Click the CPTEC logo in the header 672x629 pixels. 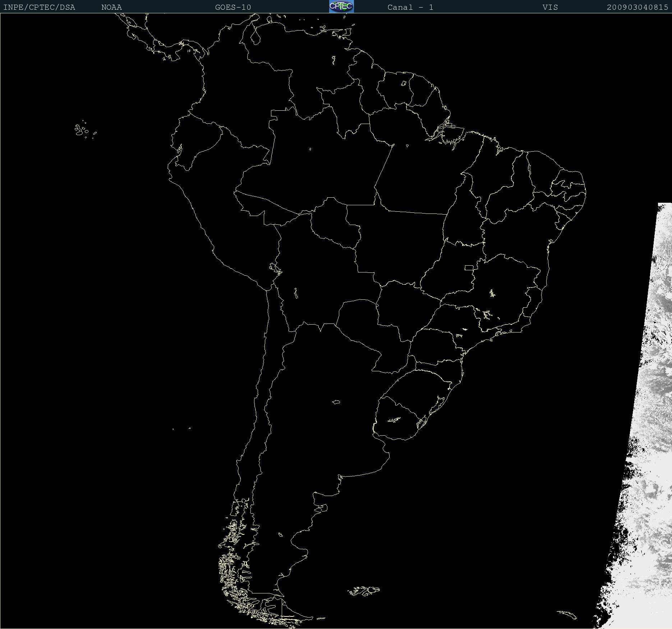[341, 6]
